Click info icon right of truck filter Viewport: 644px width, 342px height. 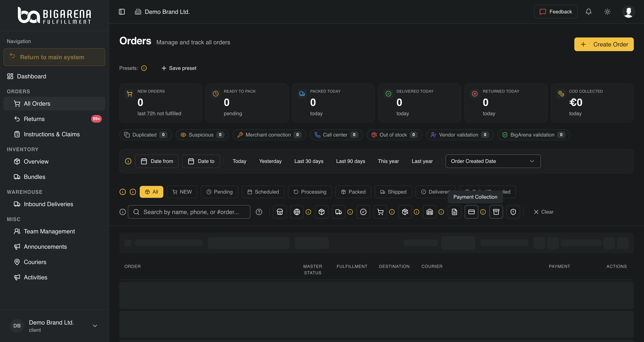coord(350,212)
